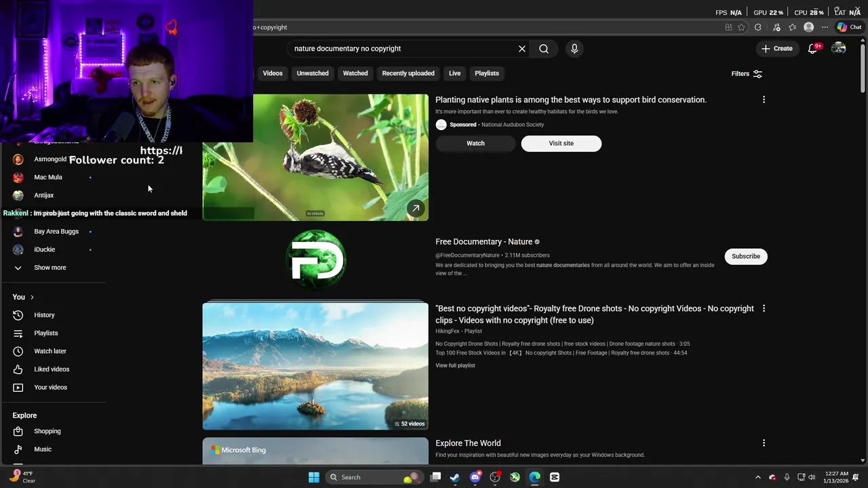
Task: Click Watch on the Audubon ad
Action: [475, 144]
